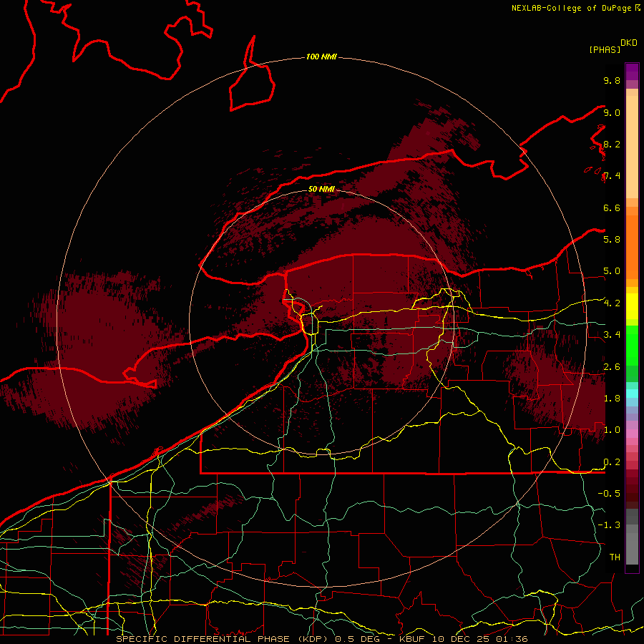Image resolution: width=644 pixels, height=644 pixels.
Task: Click the DKD label above the color scale
Action: coord(628,43)
